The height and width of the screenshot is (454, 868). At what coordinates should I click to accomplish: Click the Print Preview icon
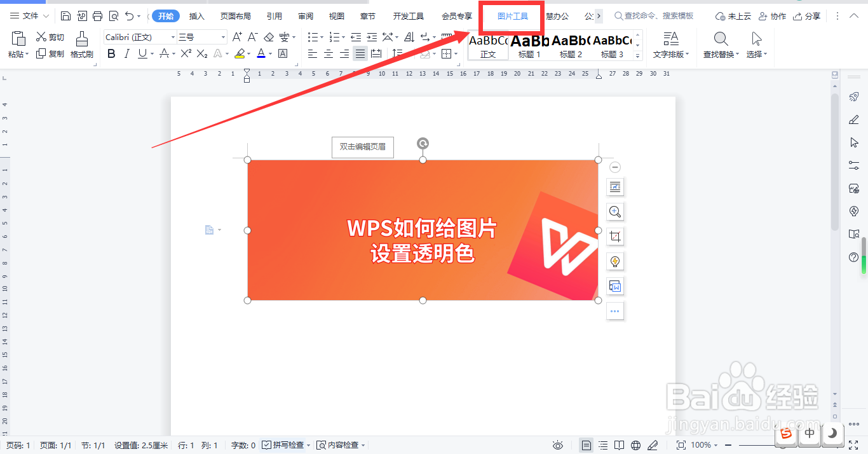pos(113,16)
